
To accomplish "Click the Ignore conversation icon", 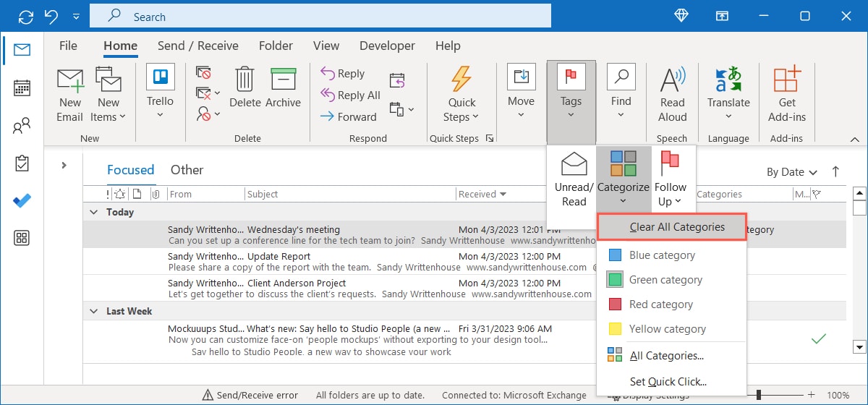I will [204, 72].
